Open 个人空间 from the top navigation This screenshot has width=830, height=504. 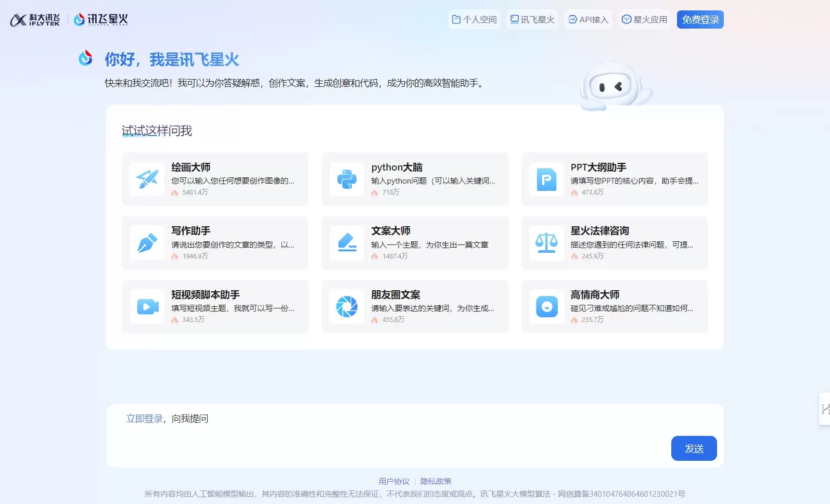point(474,20)
